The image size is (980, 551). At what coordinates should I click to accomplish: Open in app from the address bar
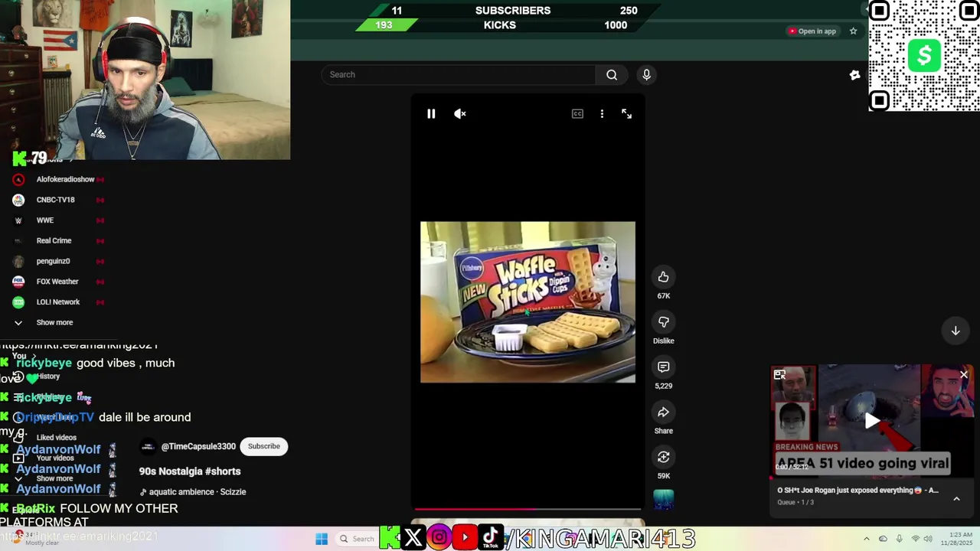click(x=812, y=31)
